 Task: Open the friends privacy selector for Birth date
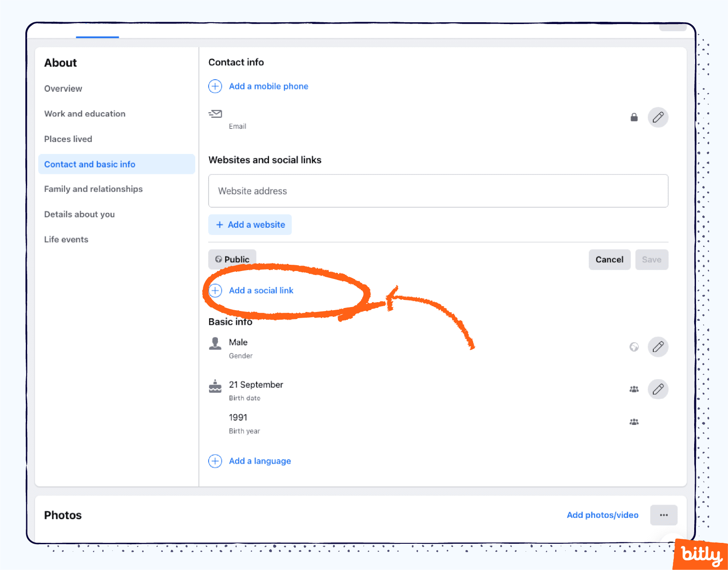[634, 389]
